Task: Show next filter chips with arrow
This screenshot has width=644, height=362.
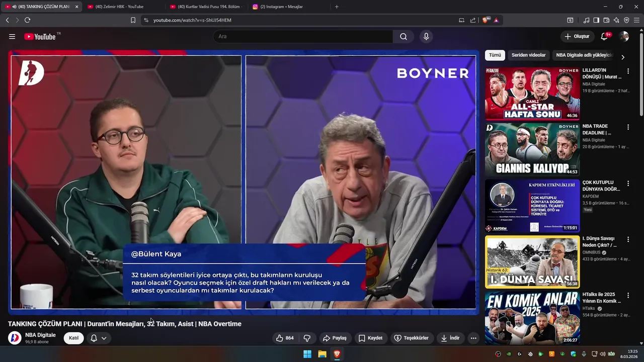Action: 623,57
